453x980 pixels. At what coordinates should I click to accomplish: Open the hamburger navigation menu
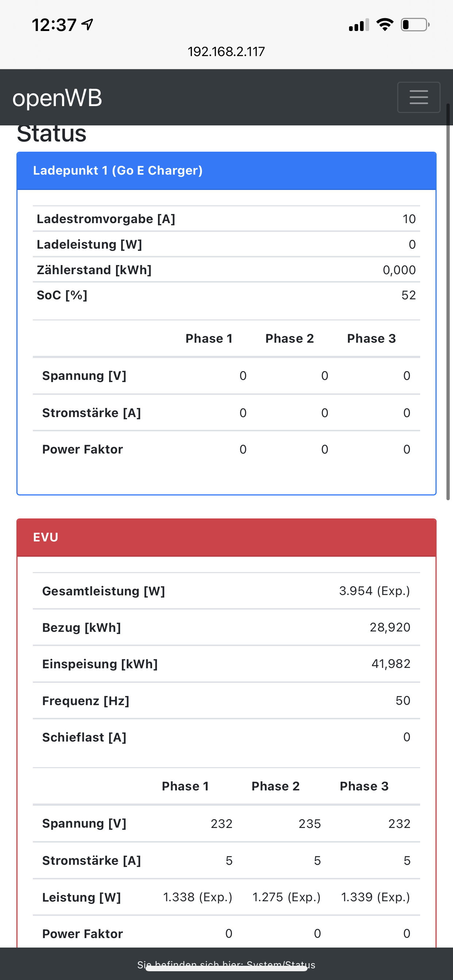tap(418, 97)
